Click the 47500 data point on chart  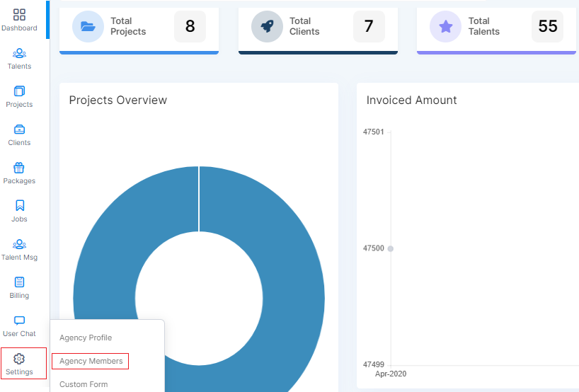point(390,249)
